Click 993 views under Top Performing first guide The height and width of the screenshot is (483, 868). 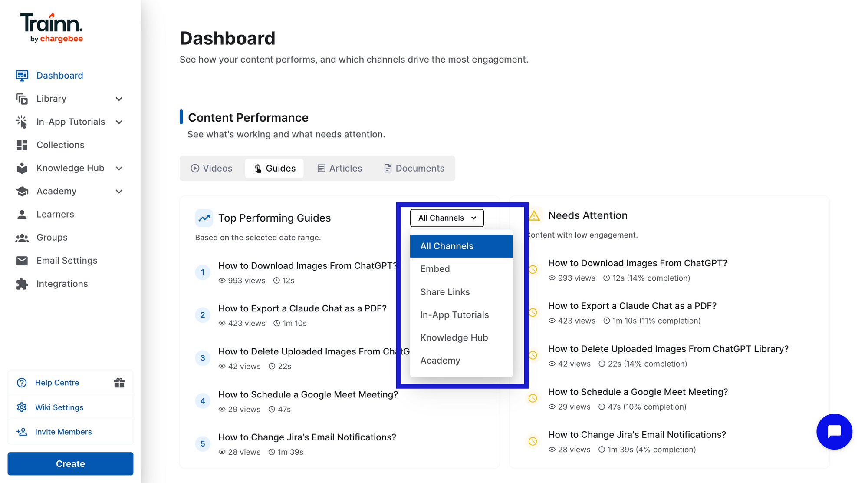pyautogui.click(x=241, y=281)
